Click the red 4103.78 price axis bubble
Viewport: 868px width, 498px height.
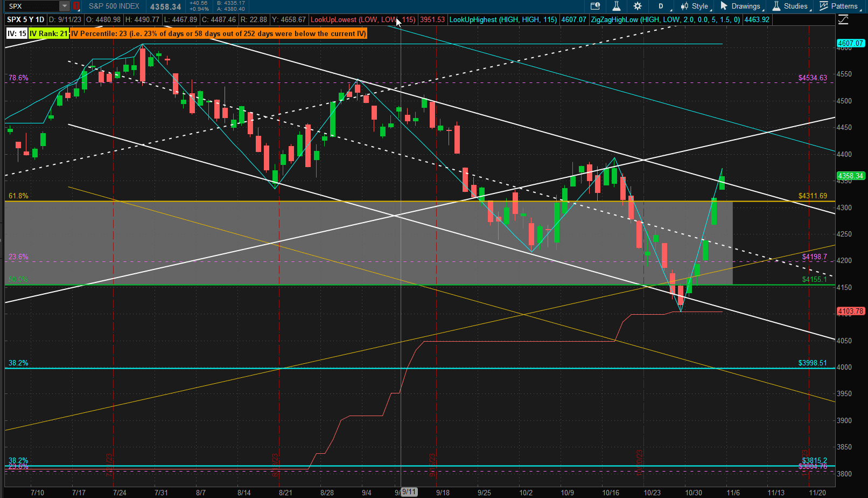click(851, 311)
